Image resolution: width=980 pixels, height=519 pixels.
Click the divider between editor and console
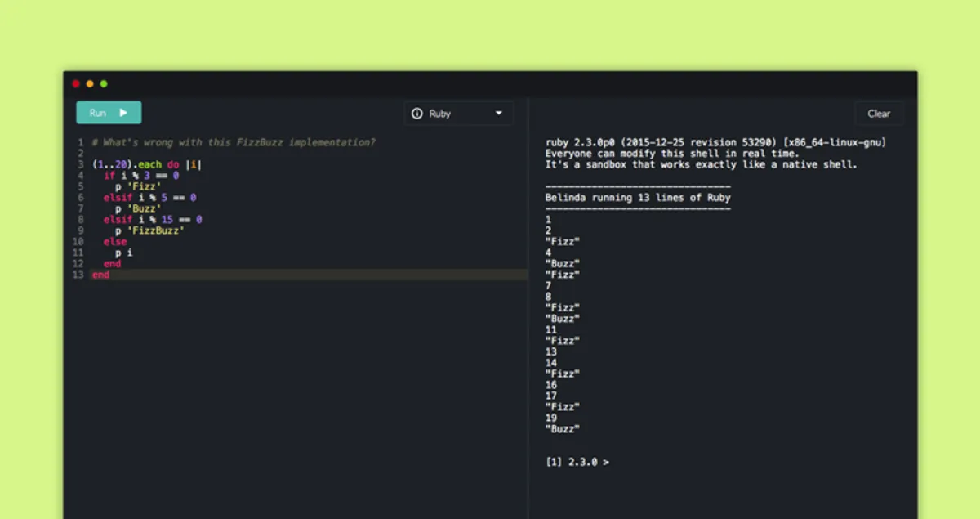[x=530, y=302]
